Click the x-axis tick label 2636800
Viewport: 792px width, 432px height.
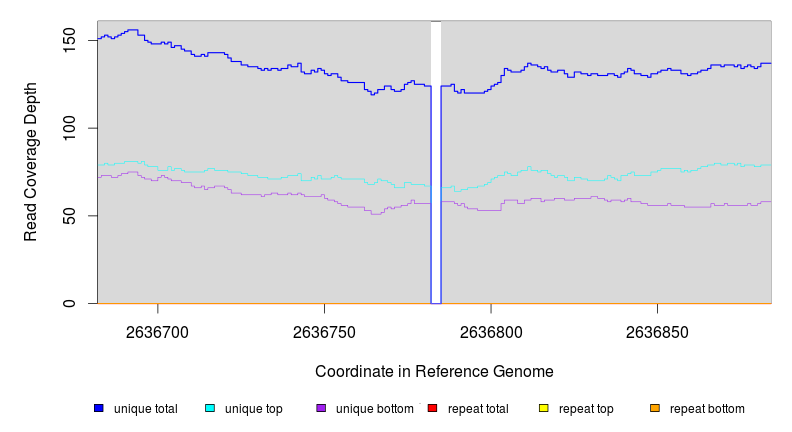[x=490, y=332]
